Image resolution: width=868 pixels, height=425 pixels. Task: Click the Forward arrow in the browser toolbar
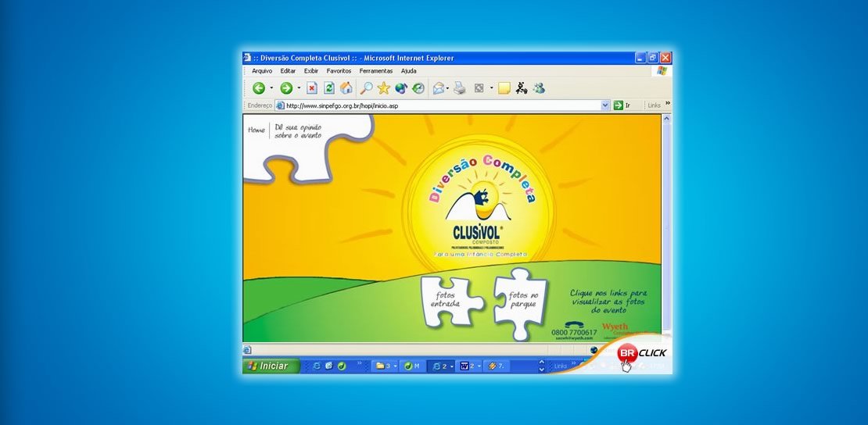coord(285,88)
